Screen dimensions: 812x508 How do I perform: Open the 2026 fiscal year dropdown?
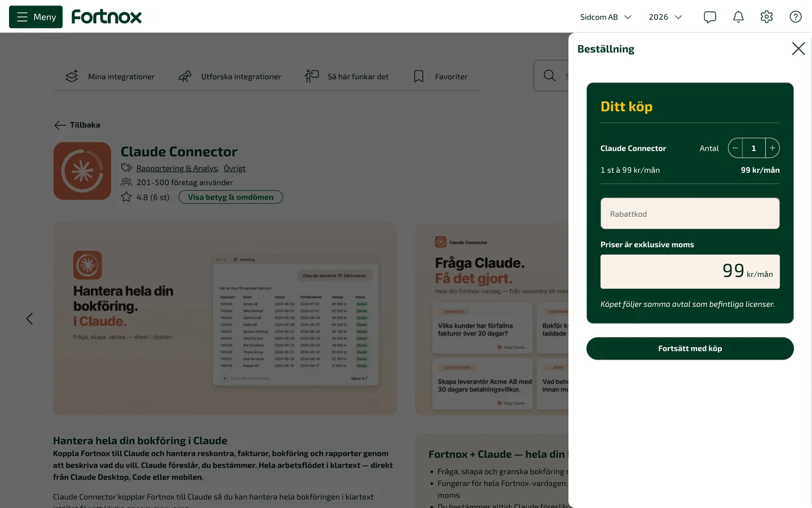point(665,17)
